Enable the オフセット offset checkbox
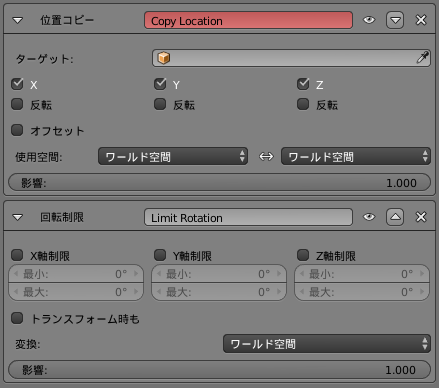Image resolution: width=439 pixels, height=388 pixels. (x=17, y=130)
